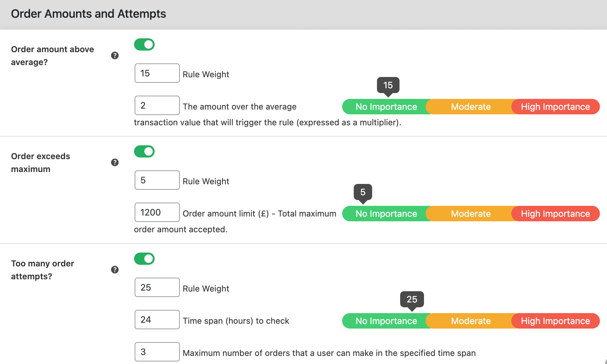Switch off Too many order attempts toggle

click(x=144, y=259)
